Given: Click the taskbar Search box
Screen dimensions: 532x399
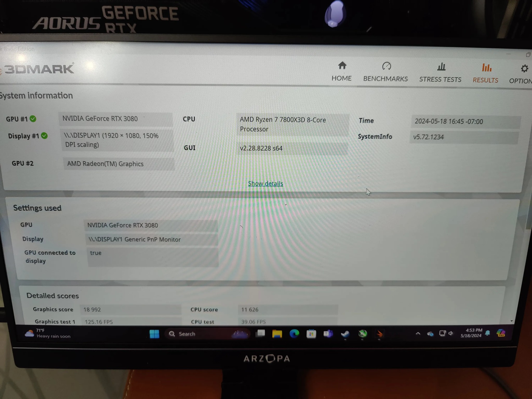Looking at the screenshot, I should pyautogui.click(x=207, y=334).
